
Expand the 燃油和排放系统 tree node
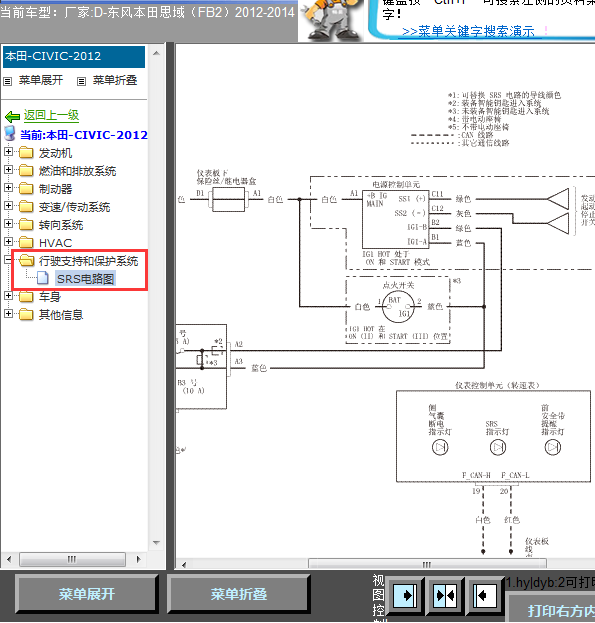tap(8, 170)
